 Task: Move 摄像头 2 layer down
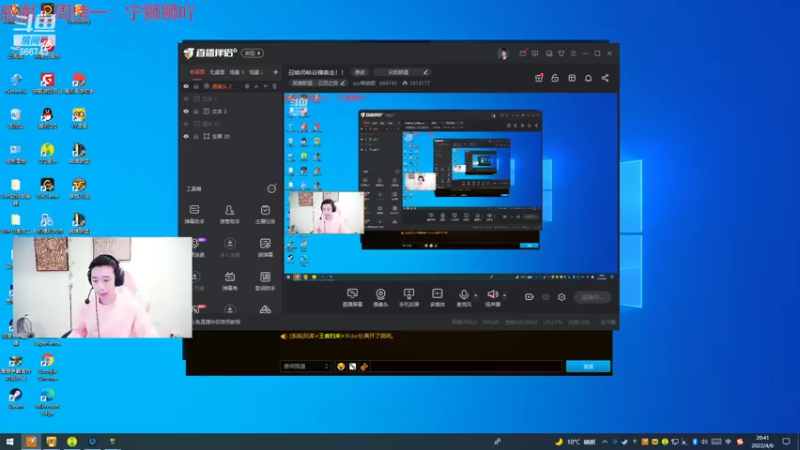coord(265,86)
